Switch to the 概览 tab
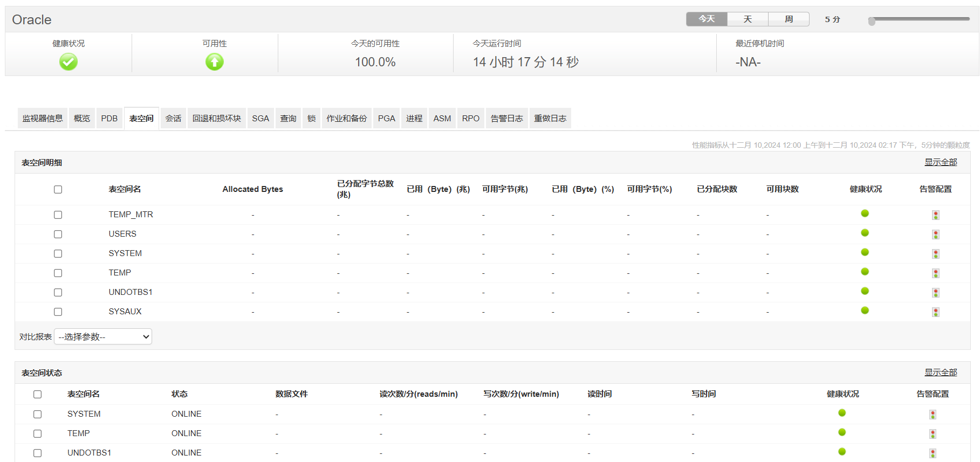Screen dimensions: 980x462 (82, 118)
